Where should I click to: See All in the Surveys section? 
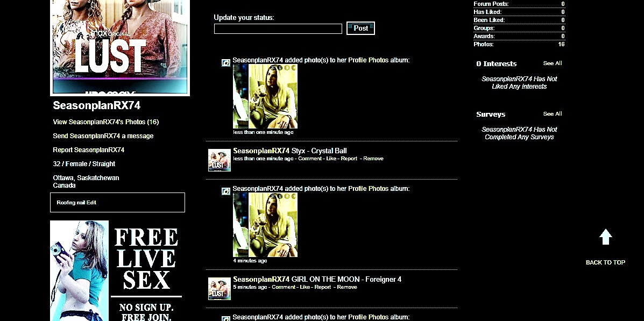click(552, 114)
